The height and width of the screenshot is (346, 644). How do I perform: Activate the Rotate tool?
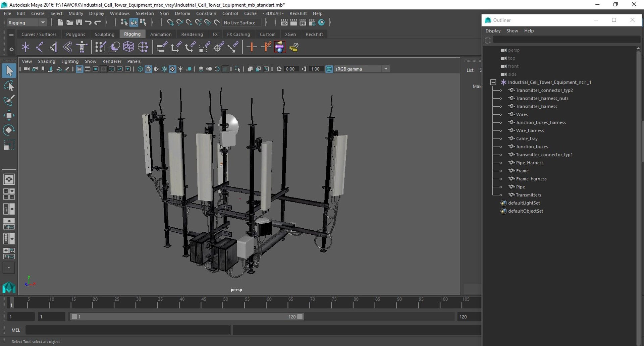click(9, 130)
